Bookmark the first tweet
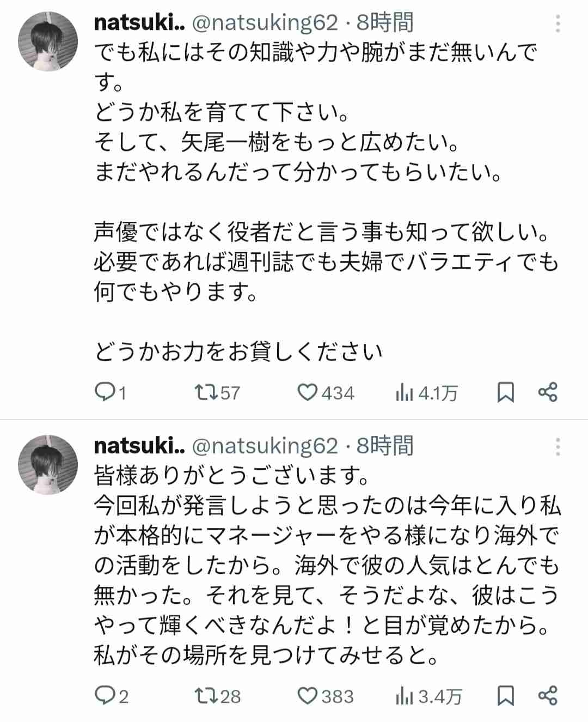This screenshot has height=722, width=588. click(506, 392)
